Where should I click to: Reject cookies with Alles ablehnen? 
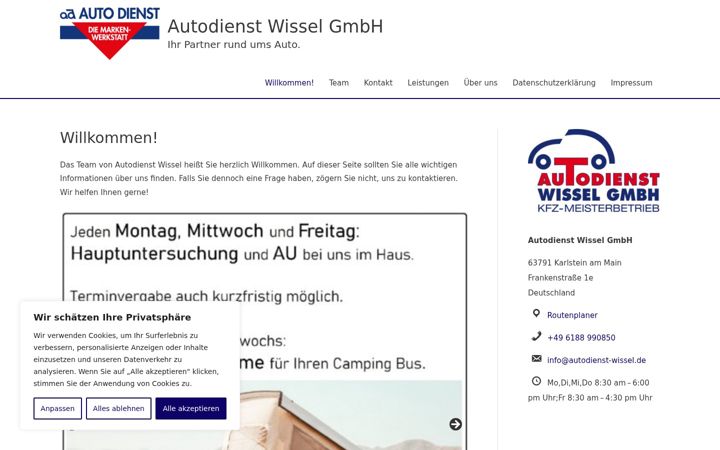(118, 409)
